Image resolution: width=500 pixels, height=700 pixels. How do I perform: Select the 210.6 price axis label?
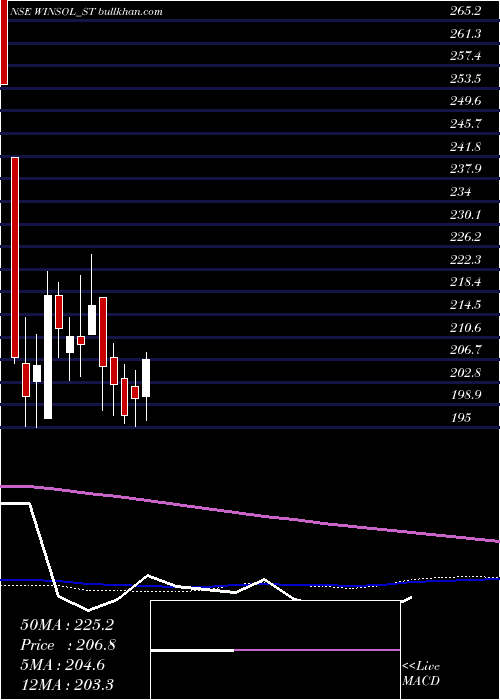(465, 328)
